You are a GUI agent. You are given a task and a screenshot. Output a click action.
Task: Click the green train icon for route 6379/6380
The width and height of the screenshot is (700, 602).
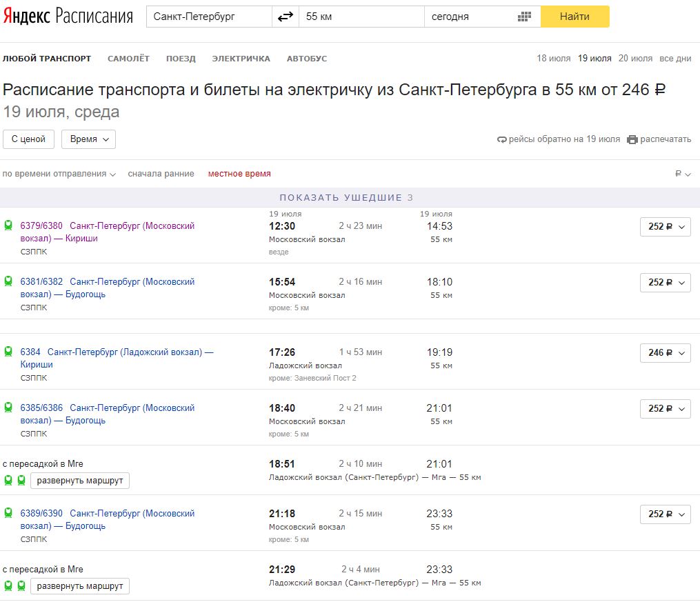point(8,225)
